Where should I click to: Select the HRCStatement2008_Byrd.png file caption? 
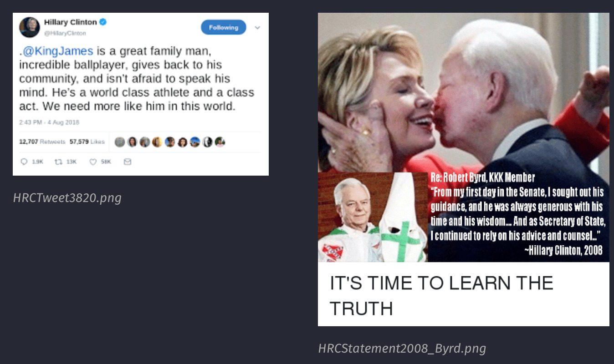click(x=402, y=349)
